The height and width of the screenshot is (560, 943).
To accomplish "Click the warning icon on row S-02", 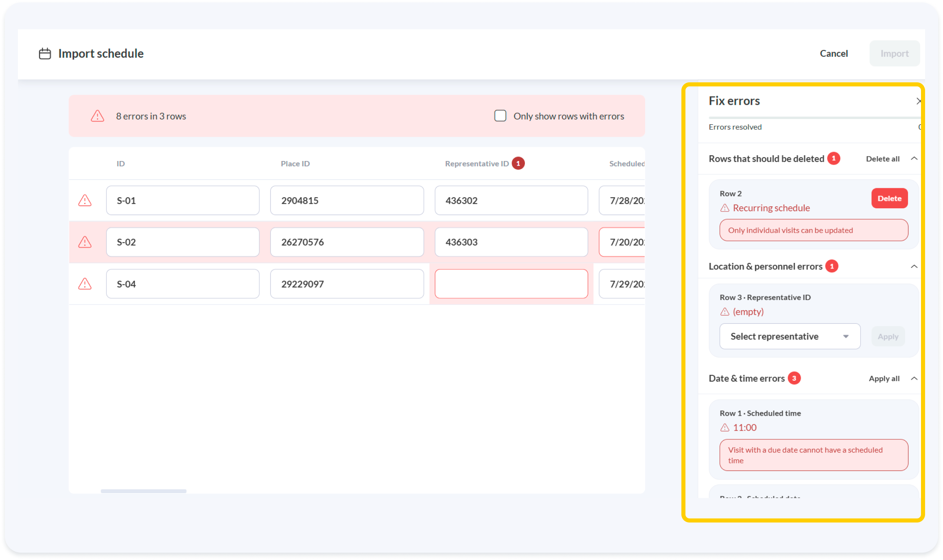I will point(85,242).
